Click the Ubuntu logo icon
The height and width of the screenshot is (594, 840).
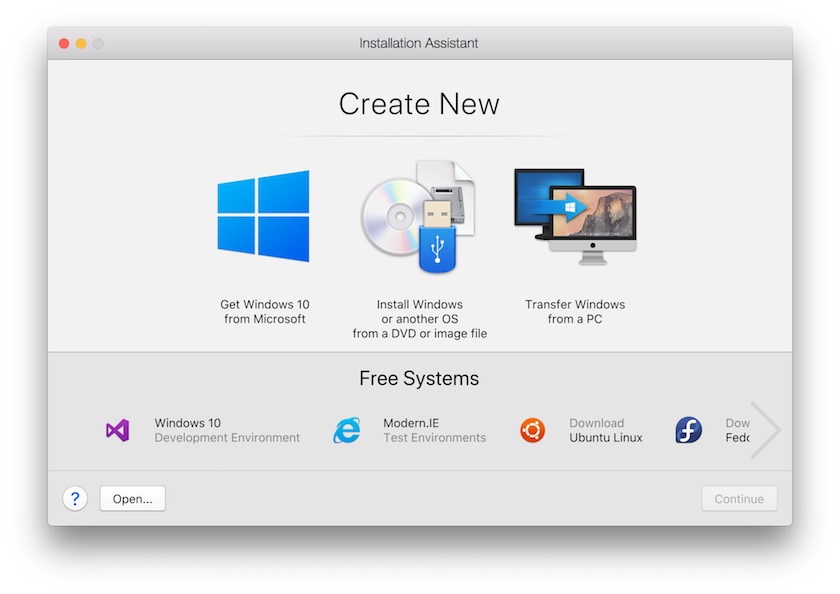[x=532, y=430]
